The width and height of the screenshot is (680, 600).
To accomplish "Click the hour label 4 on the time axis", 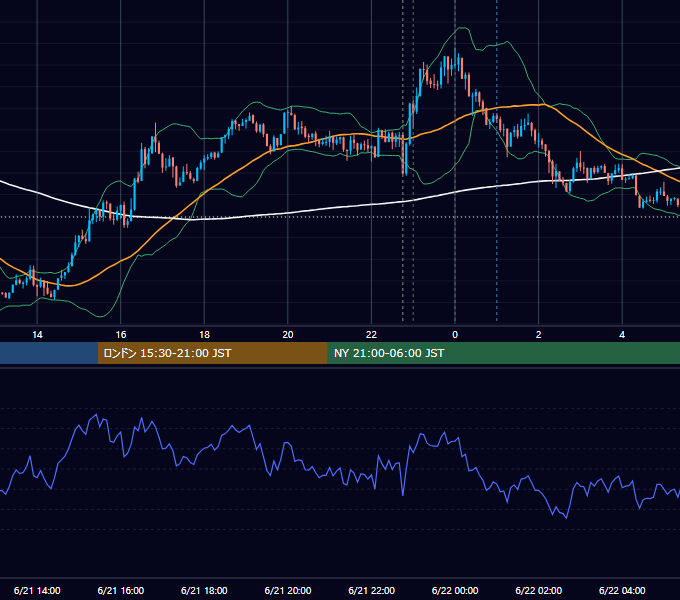I will click(622, 335).
